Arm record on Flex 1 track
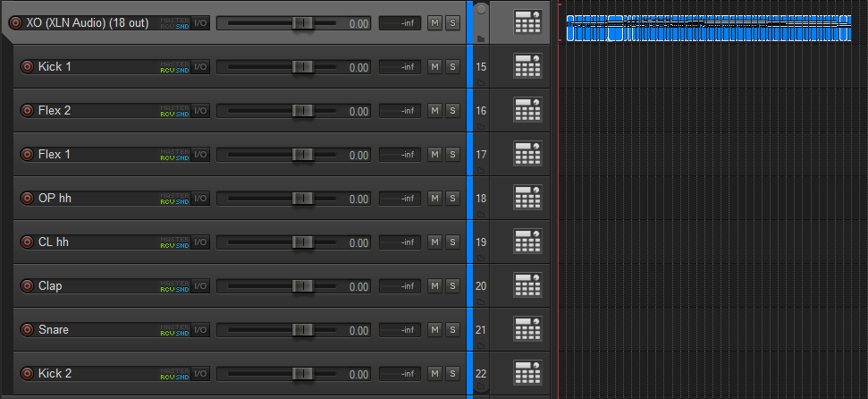 pos(27,155)
